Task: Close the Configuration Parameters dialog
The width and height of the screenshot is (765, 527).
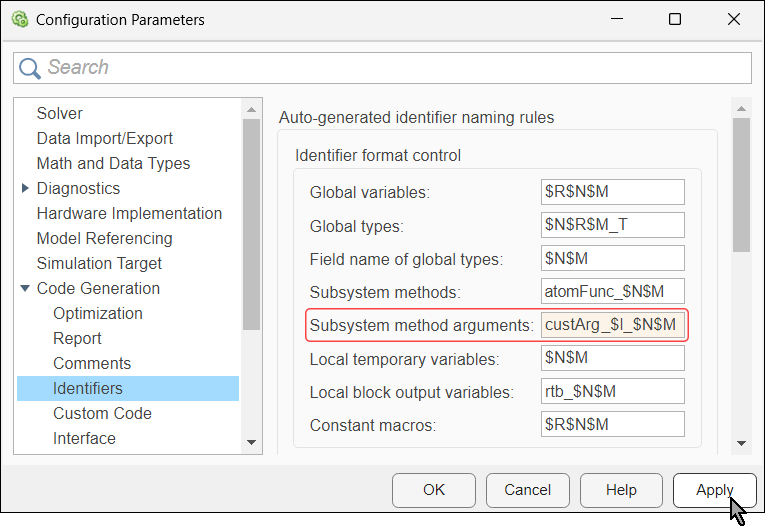Action: (734, 19)
